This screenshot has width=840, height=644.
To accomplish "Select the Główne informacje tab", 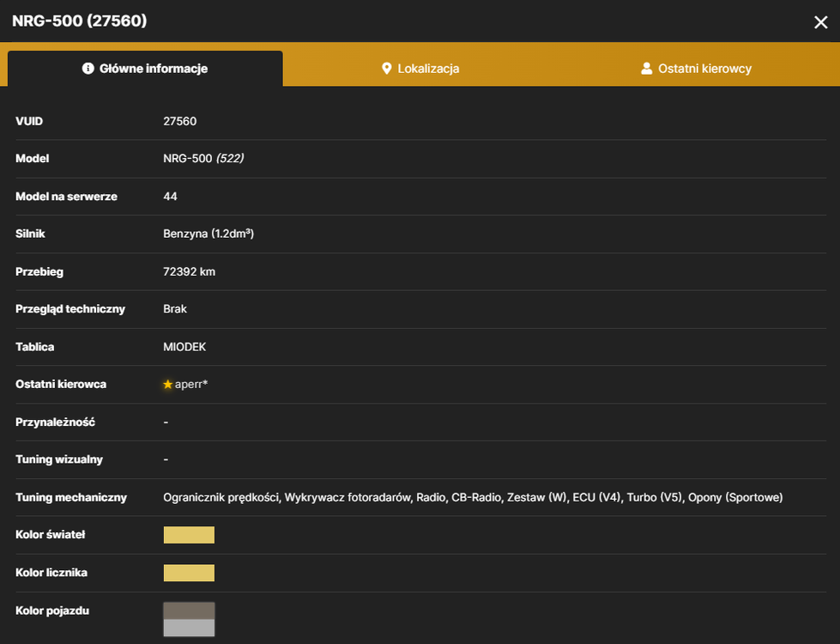I will click(x=145, y=68).
